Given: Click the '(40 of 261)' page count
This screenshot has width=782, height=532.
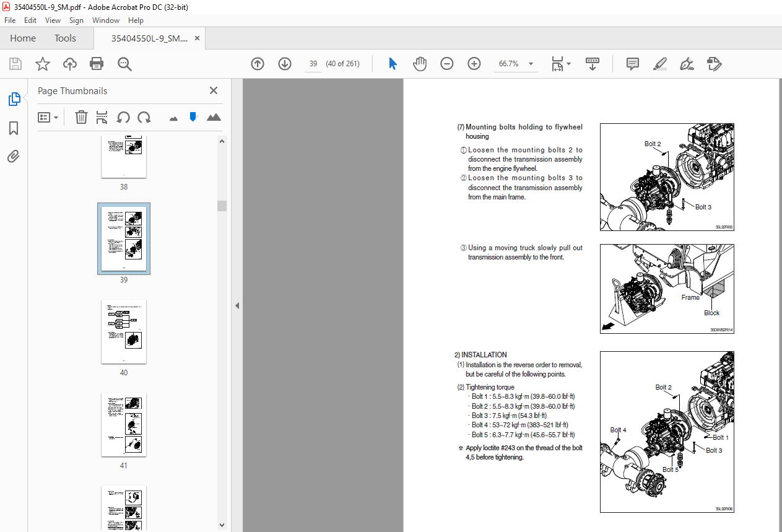Looking at the screenshot, I should click(343, 64).
